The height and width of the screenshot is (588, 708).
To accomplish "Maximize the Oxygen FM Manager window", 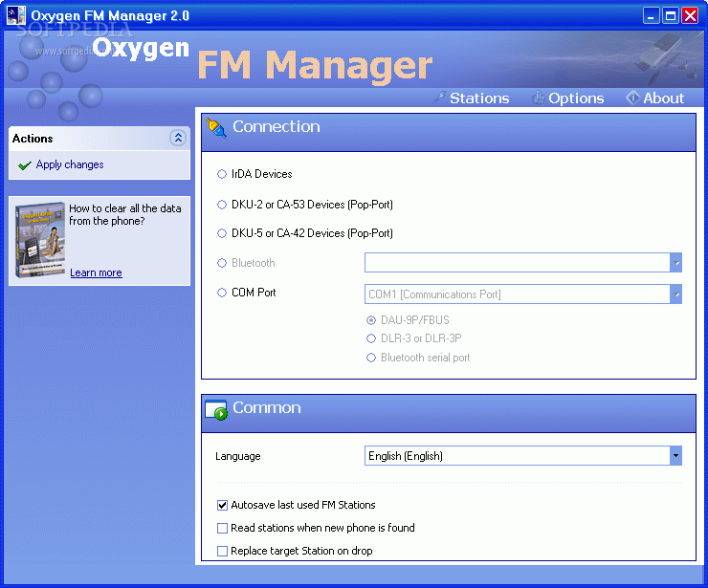I will pyautogui.click(x=671, y=16).
